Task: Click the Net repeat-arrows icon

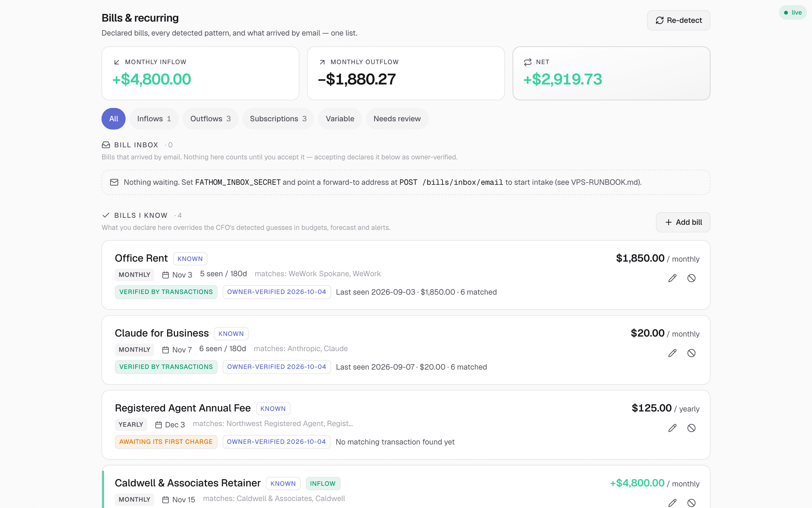Action: click(528, 62)
